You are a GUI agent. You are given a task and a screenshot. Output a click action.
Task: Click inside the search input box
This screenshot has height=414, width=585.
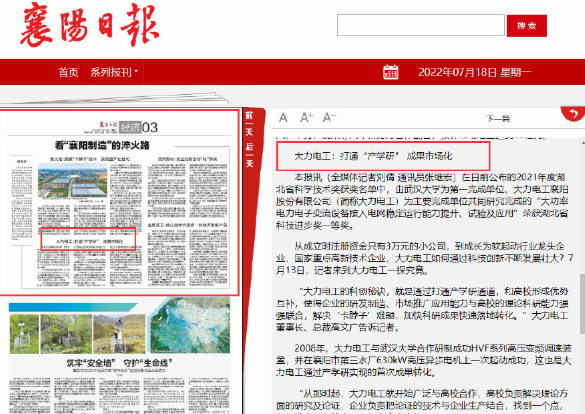(421, 25)
